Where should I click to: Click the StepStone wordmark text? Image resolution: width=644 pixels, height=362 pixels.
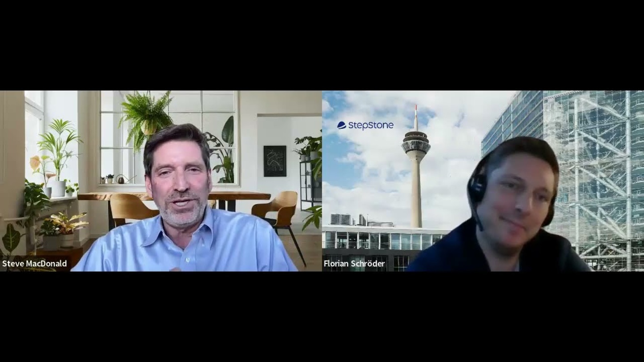pos(371,126)
